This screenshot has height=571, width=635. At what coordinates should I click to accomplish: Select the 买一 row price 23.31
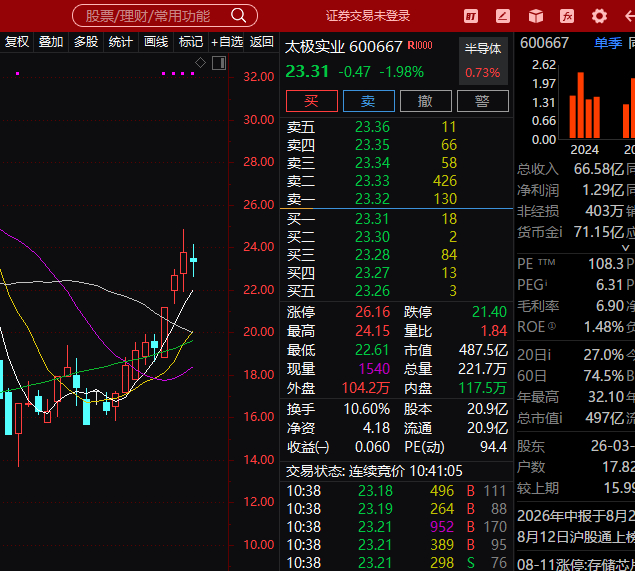pos(372,219)
